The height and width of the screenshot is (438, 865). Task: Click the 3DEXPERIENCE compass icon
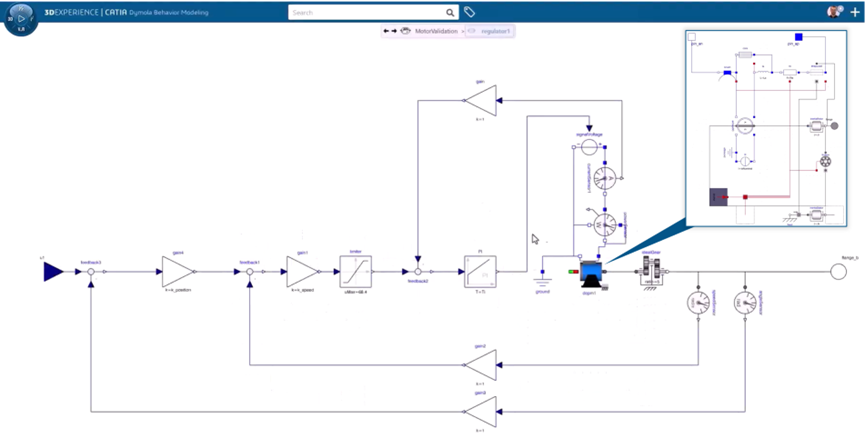click(20, 18)
